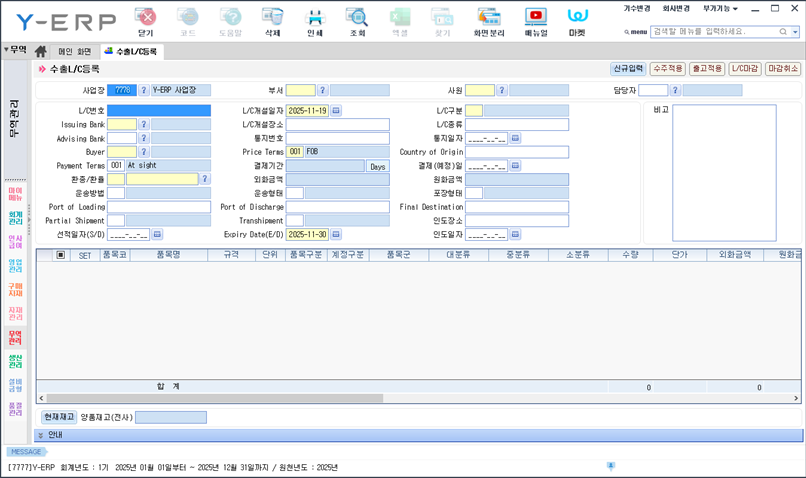Go to home via house icon
The height and width of the screenshot is (478, 806).
click(x=41, y=51)
